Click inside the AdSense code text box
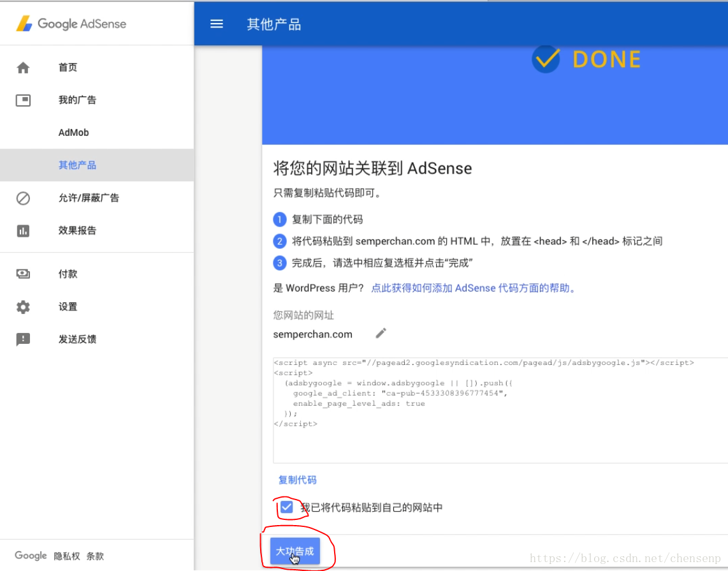728x571 pixels. point(500,410)
